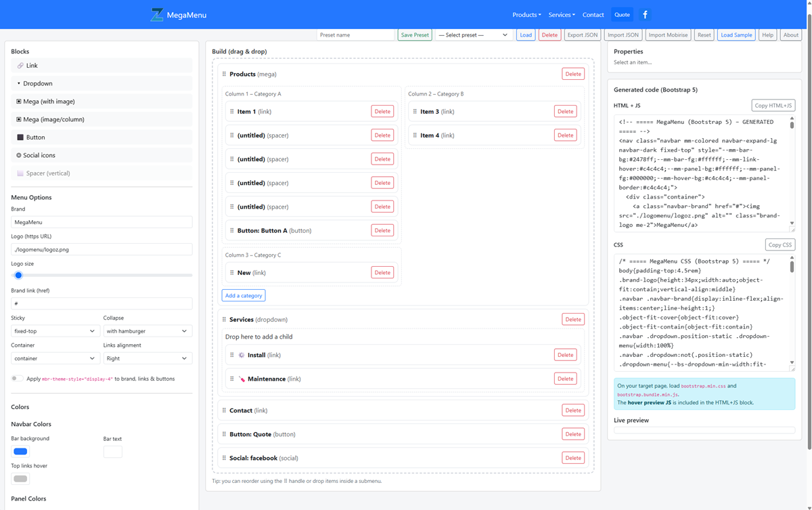
Task: Delete the Maintenance link
Action: [x=566, y=379]
